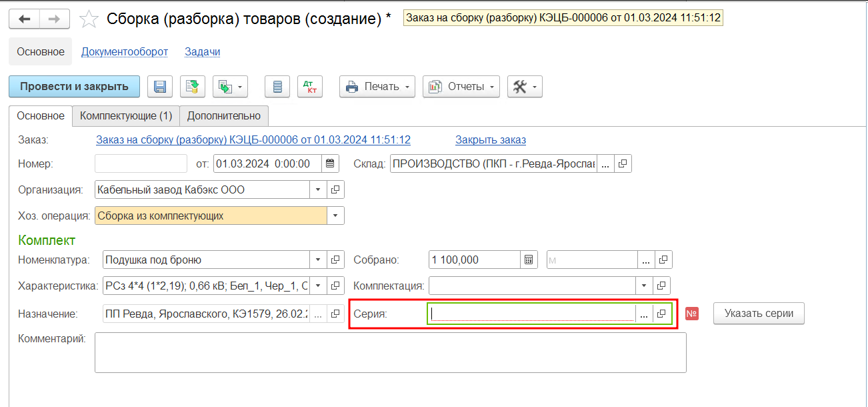The width and height of the screenshot is (868, 407).
Task: Click the red № series indicator icon
Action: click(x=692, y=314)
